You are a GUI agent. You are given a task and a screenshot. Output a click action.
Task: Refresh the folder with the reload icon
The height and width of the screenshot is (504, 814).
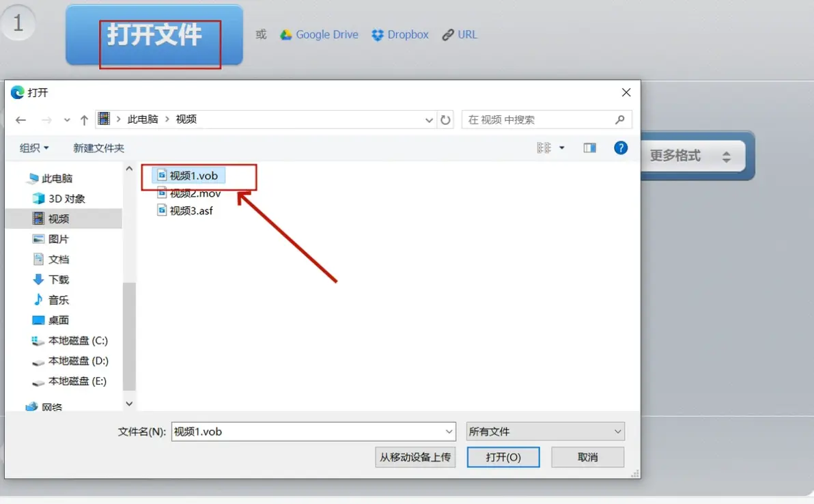tap(445, 120)
